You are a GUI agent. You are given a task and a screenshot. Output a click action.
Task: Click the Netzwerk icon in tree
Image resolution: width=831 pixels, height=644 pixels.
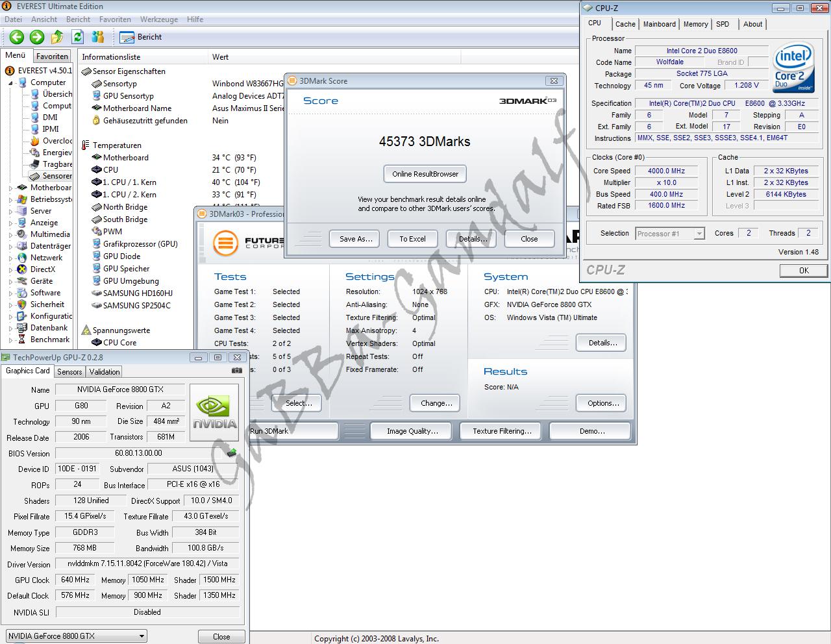(23, 258)
